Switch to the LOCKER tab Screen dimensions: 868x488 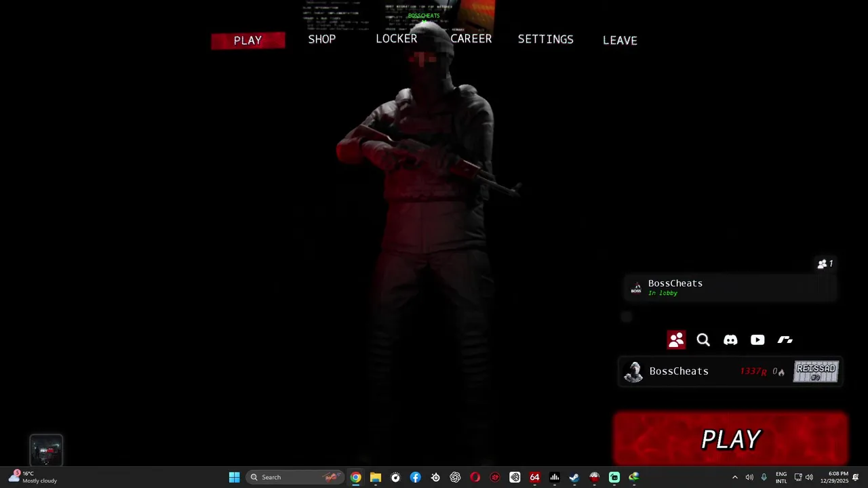pyautogui.click(x=397, y=39)
